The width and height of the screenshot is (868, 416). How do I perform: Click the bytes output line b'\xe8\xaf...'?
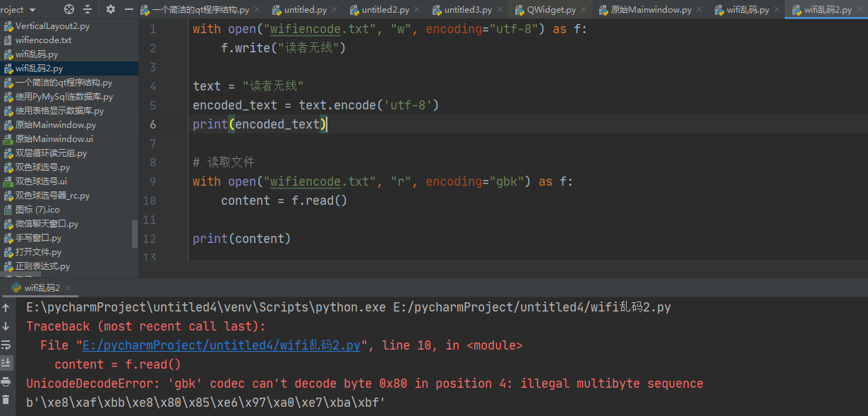tap(206, 403)
